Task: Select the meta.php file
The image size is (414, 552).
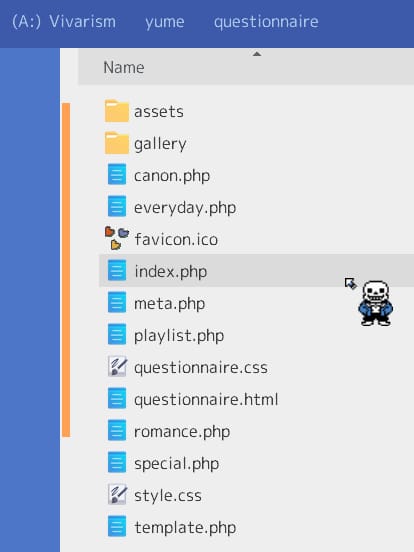Action: pyautogui.click(x=170, y=304)
